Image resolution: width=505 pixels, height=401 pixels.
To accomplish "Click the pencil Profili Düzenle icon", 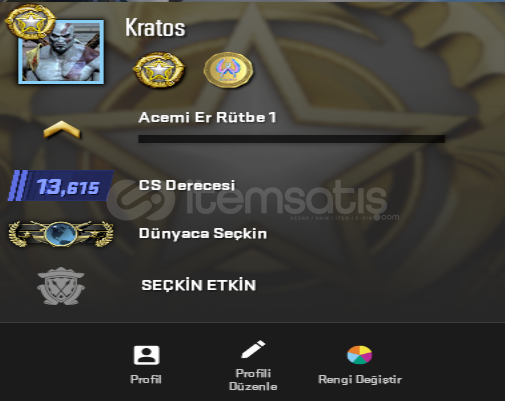I will click(253, 349).
